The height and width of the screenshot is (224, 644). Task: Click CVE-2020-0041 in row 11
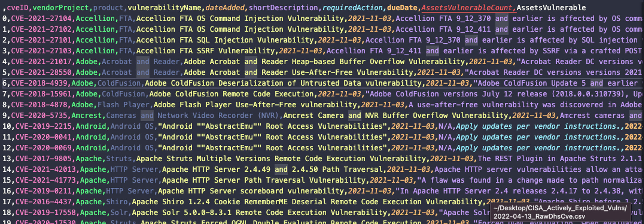click(44, 137)
